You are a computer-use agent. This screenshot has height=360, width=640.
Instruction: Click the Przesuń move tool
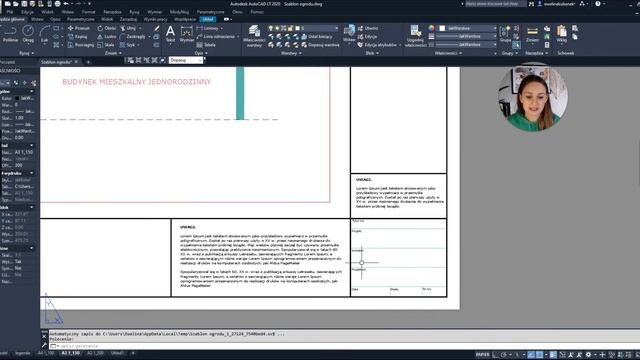[79, 28]
